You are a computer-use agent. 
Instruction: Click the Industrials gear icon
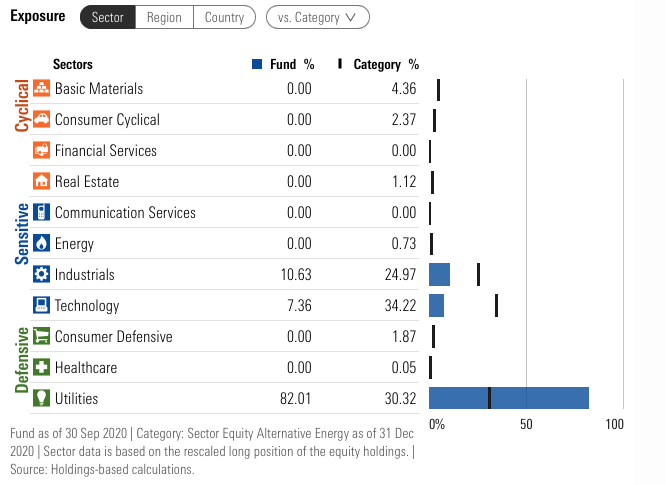click(x=42, y=275)
